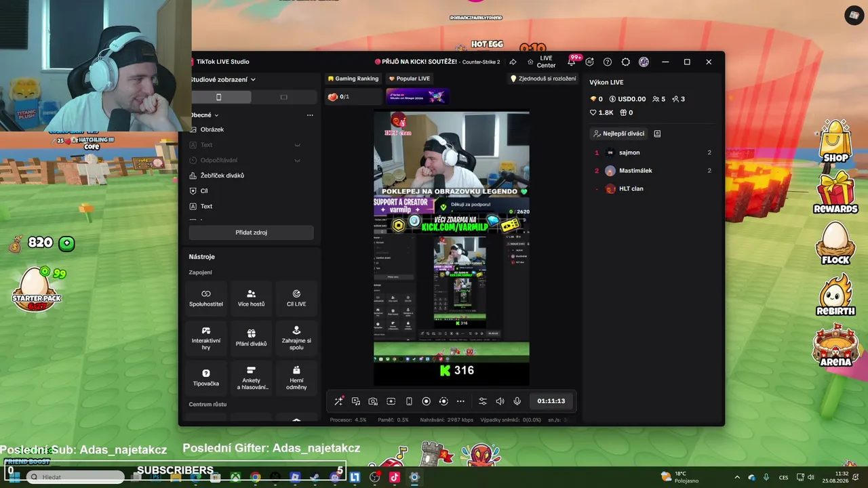Image resolution: width=868 pixels, height=488 pixels.
Task: Open the ARENA in the game
Action: click(835, 346)
